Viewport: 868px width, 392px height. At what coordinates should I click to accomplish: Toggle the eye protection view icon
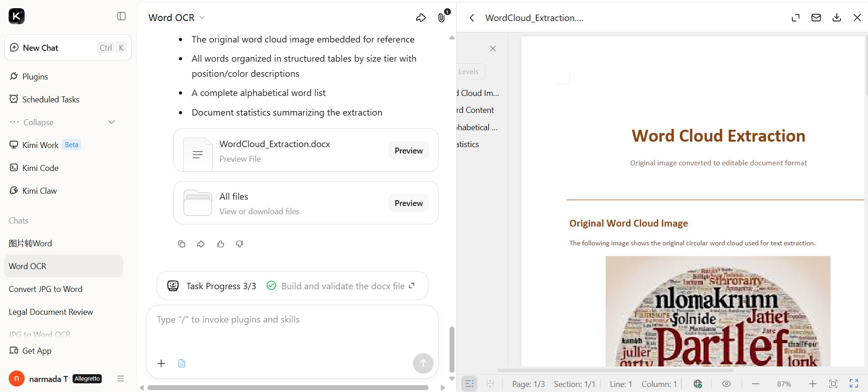(727, 384)
